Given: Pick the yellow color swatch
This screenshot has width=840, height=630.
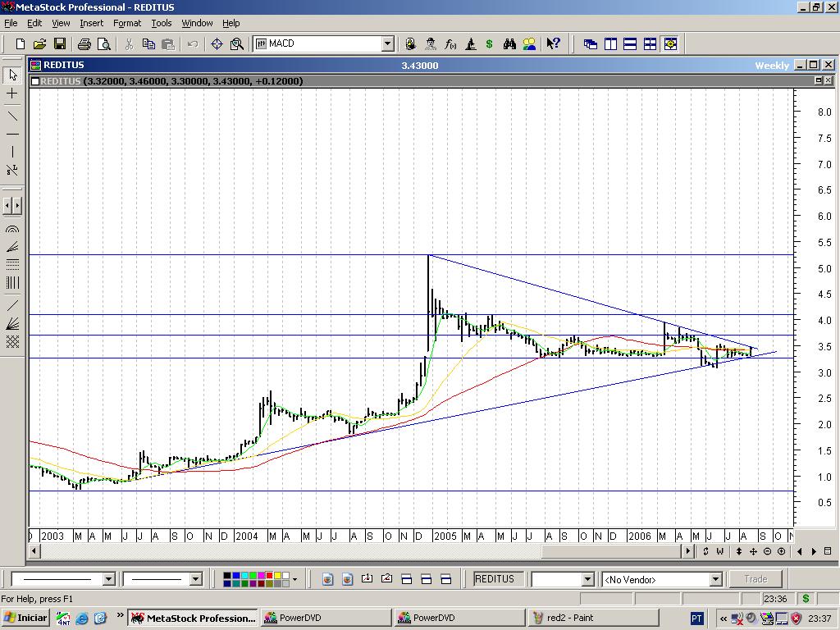Looking at the screenshot, I should (x=277, y=576).
